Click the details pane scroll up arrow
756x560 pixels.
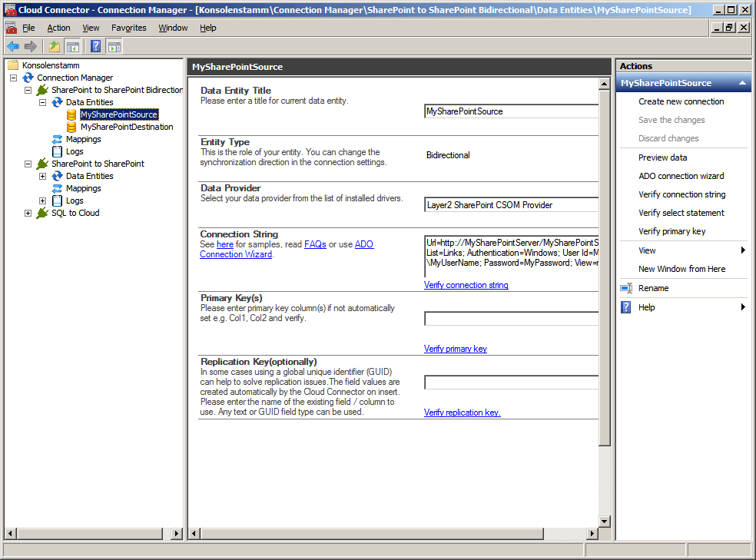point(604,84)
